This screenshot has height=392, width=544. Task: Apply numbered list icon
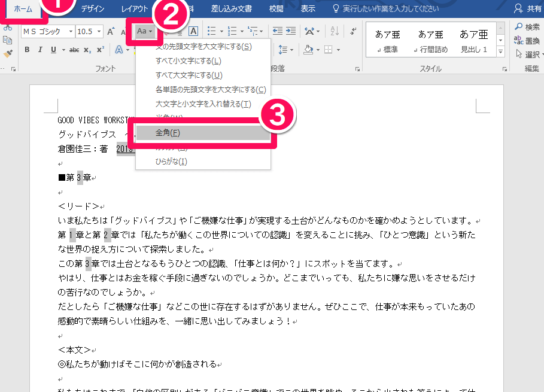[232, 31]
